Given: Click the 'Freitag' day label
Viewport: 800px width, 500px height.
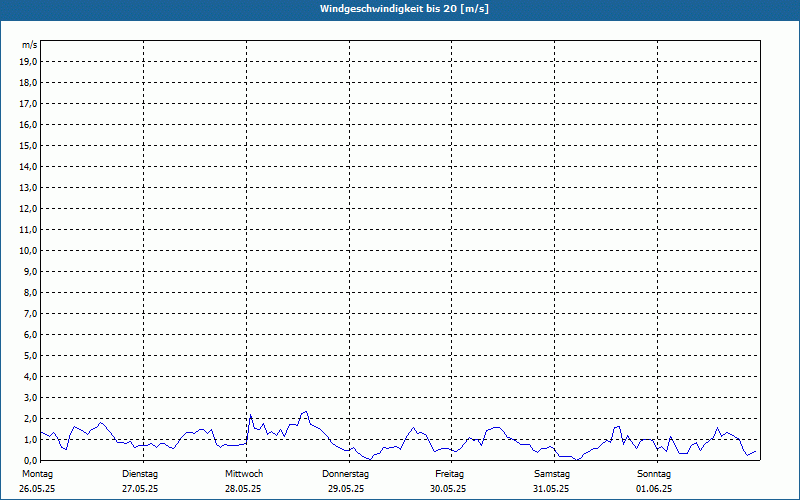Looking at the screenshot, I should pos(449,474).
